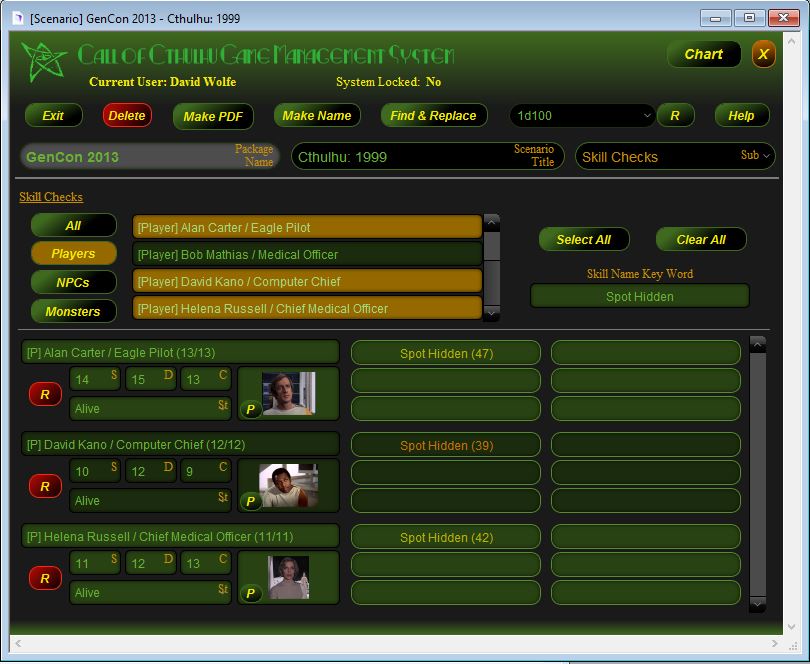The image size is (810, 664).
Task: Click Helena Russell's Alive status field
Action: [150, 592]
